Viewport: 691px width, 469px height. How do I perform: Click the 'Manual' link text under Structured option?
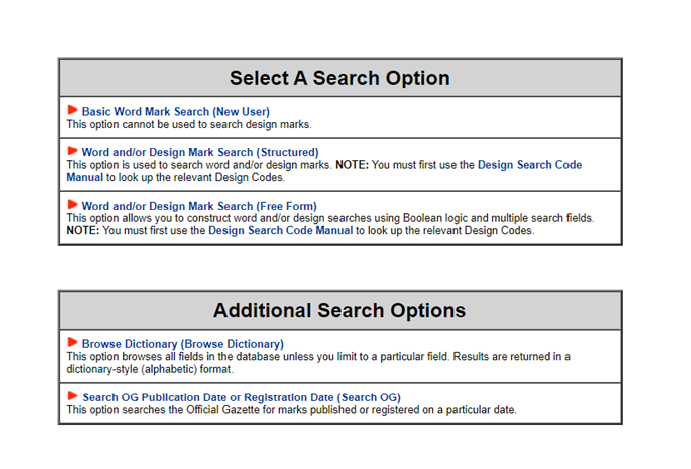tap(85, 177)
